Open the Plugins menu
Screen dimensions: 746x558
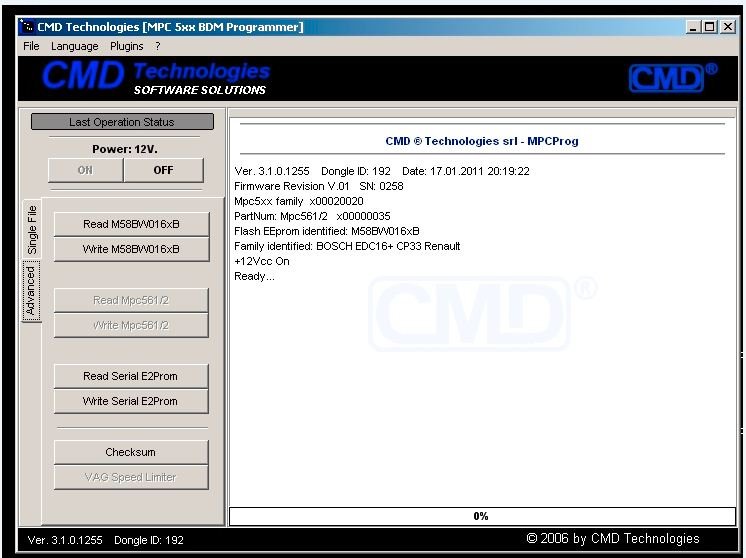pos(127,46)
